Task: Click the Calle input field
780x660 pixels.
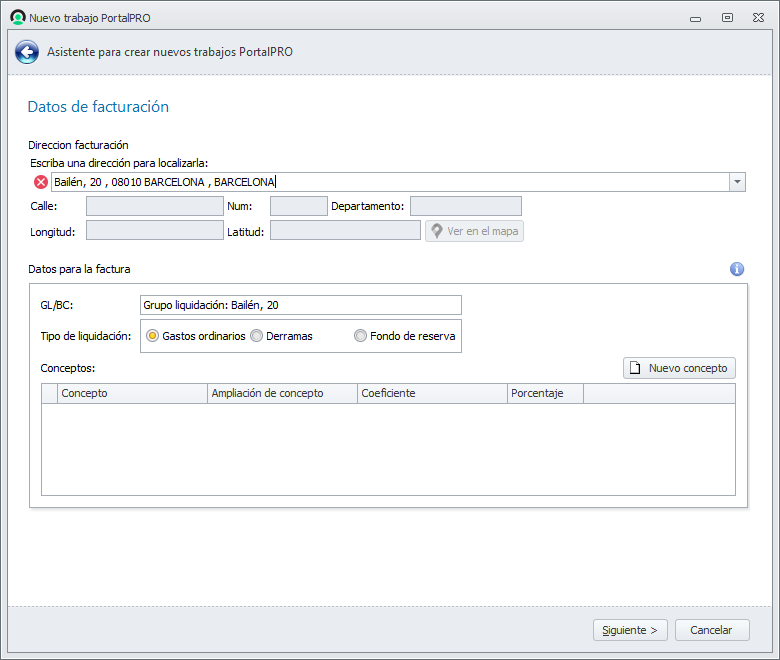Action: [x=155, y=206]
